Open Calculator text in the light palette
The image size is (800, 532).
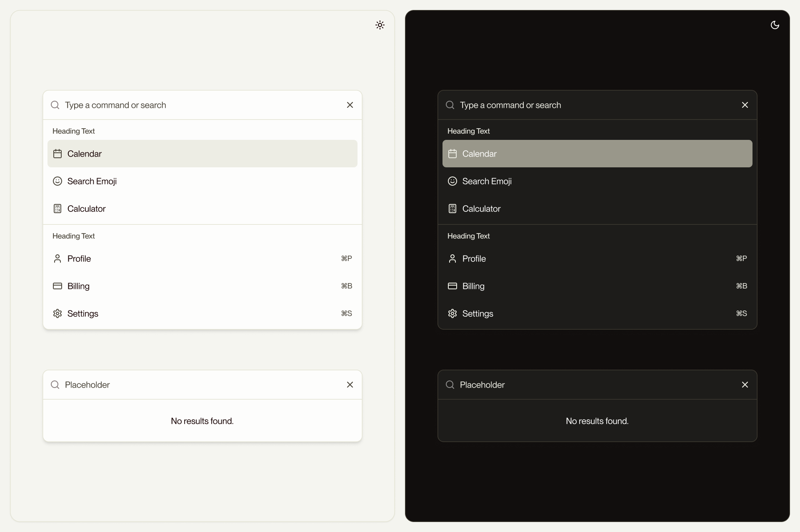click(87, 209)
